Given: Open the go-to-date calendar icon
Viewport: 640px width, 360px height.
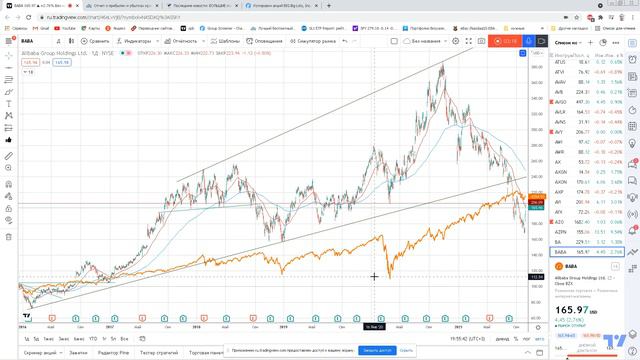Looking at the screenshot, I should click(x=142, y=339).
